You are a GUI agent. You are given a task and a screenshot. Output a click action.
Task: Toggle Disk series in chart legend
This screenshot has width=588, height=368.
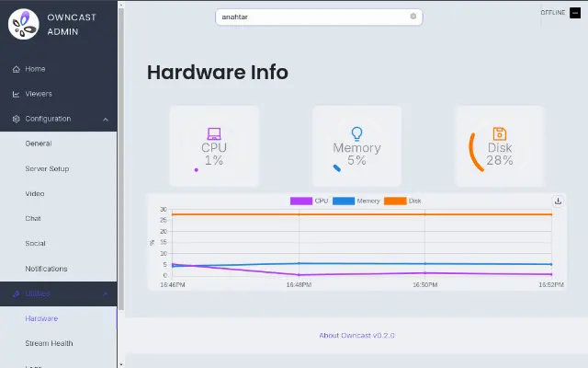pyautogui.click(x=402, y=201)
